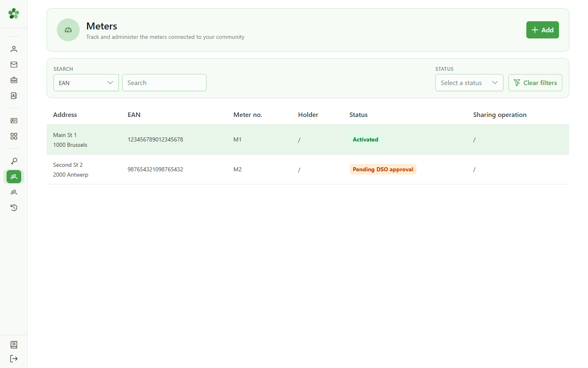
Task: Click the Status column header
Action: [359, 115]
